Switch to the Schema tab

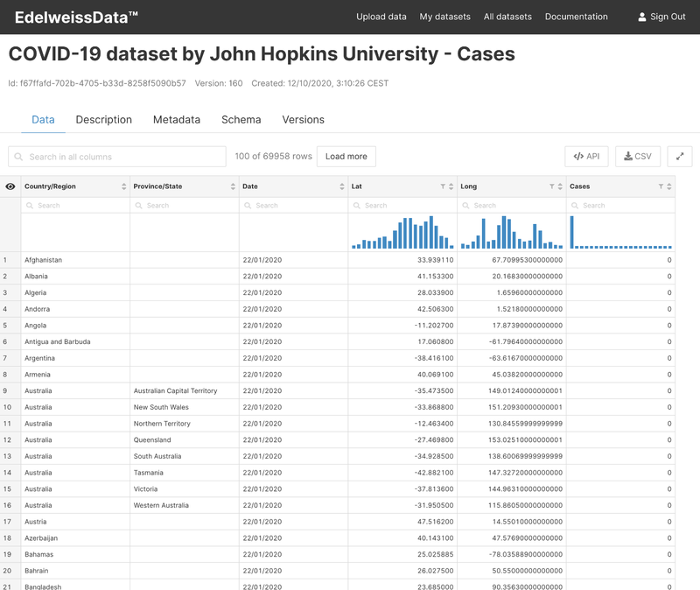(x=241, y=120)
